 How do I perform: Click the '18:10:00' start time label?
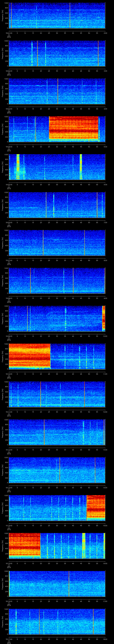pos(9,374)
